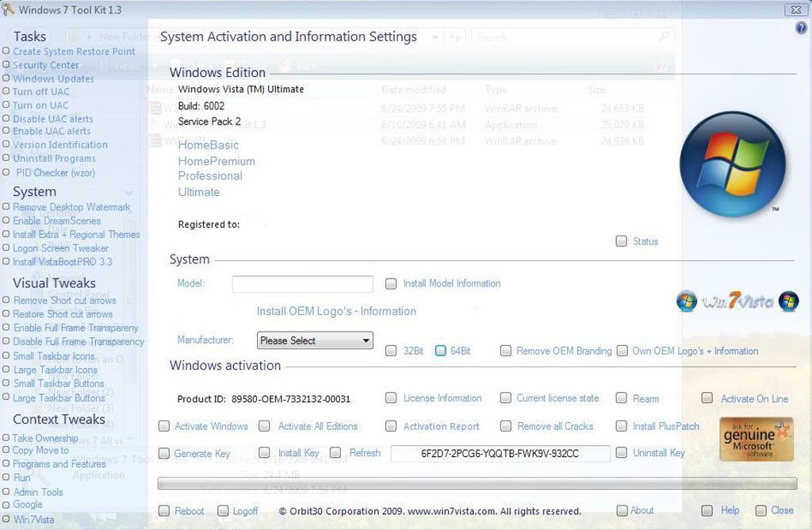Select Enable UAC alerts
This screenshot has width=812, height=530.
(x=6, y=131)
